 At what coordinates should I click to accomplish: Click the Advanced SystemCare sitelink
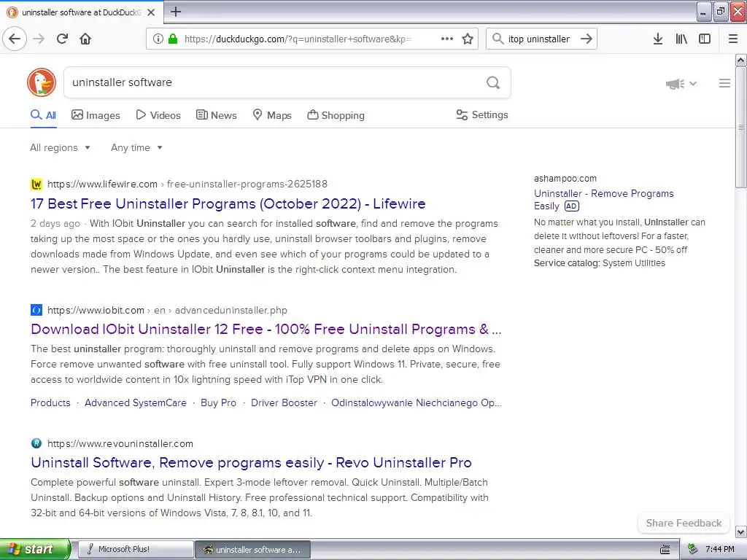(136, 402)
